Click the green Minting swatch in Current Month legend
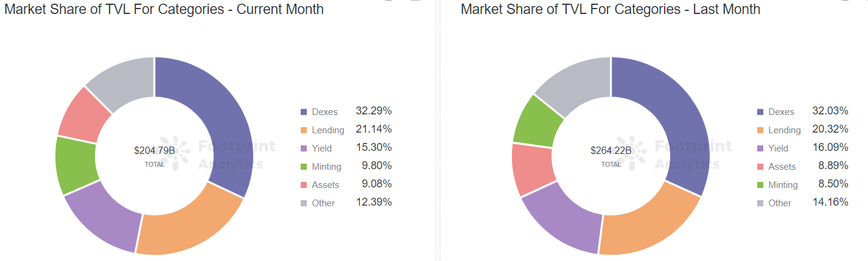 point(303,167)
